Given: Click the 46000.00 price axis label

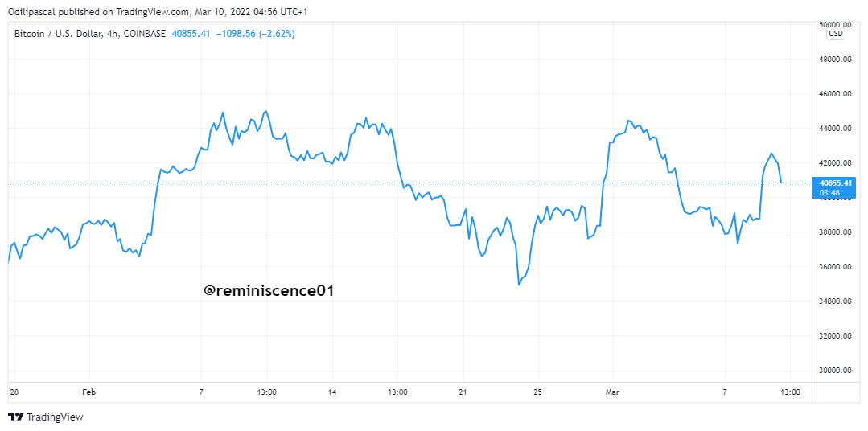Looking at the screenshot, I should pos(835,94).
